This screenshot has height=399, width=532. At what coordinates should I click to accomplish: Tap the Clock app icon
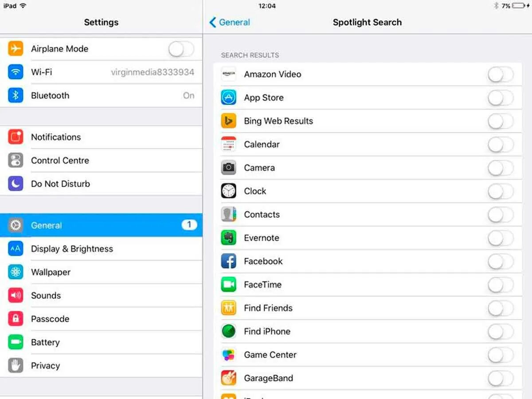(x=229, y=191)
